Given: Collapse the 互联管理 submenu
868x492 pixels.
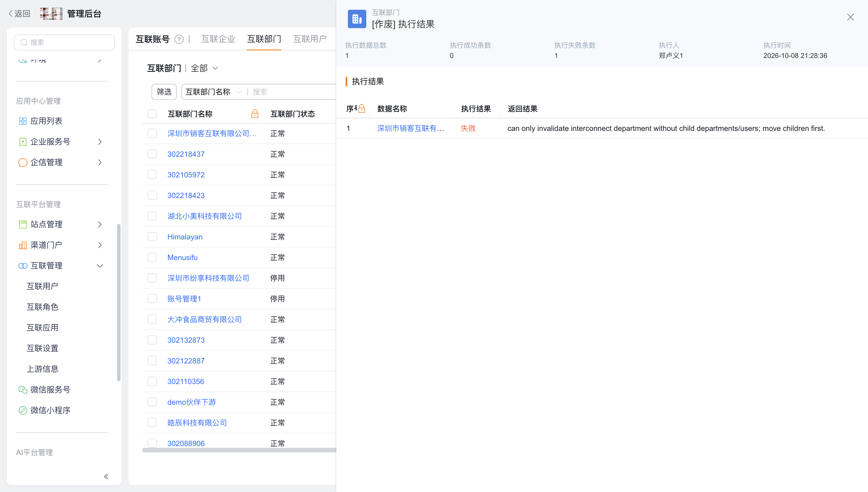Looking at the screenshot, I should click(x=100, y=266).
